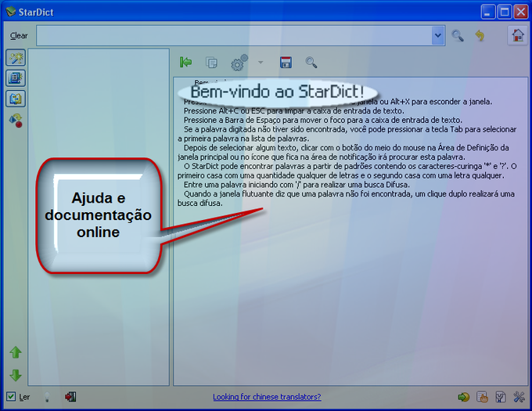Open 'Looking for chinese translators?' link

pyautogui.click(x=267, y=397)
